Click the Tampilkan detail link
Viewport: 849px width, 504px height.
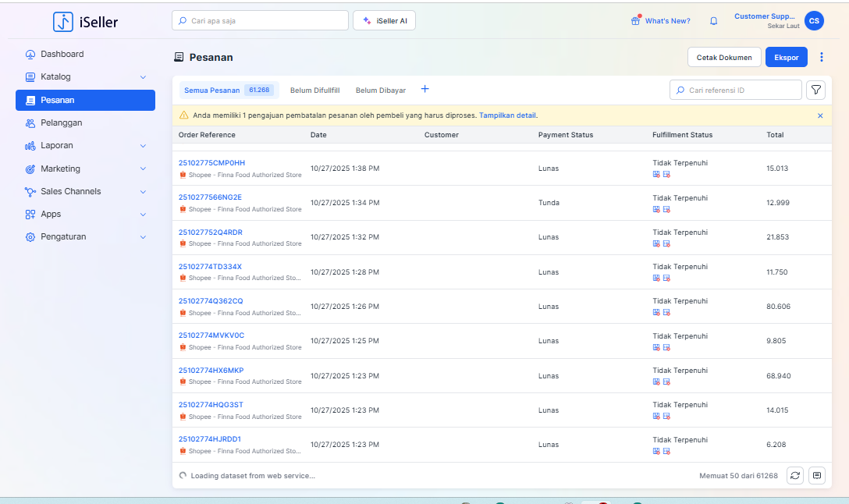tap(507, 115)
